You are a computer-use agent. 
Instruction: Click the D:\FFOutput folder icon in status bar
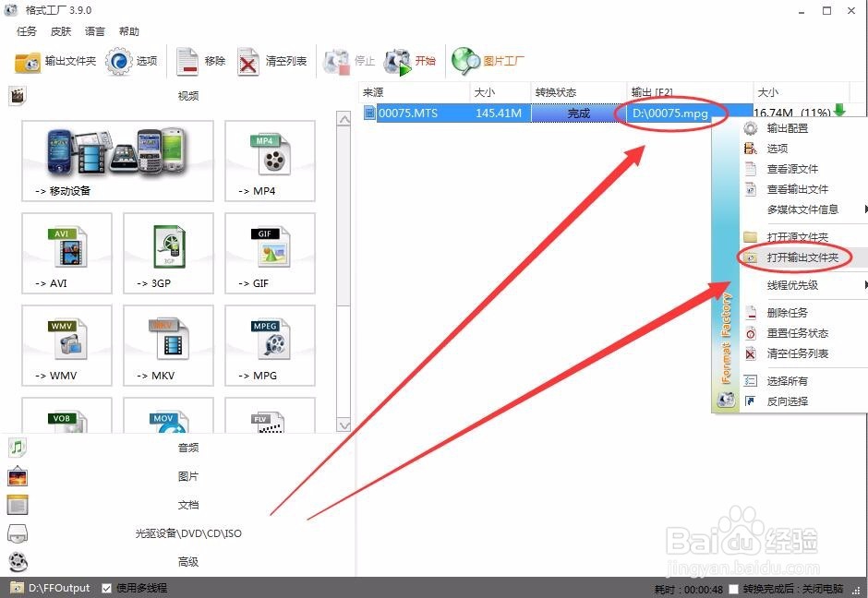click(18, 588)
